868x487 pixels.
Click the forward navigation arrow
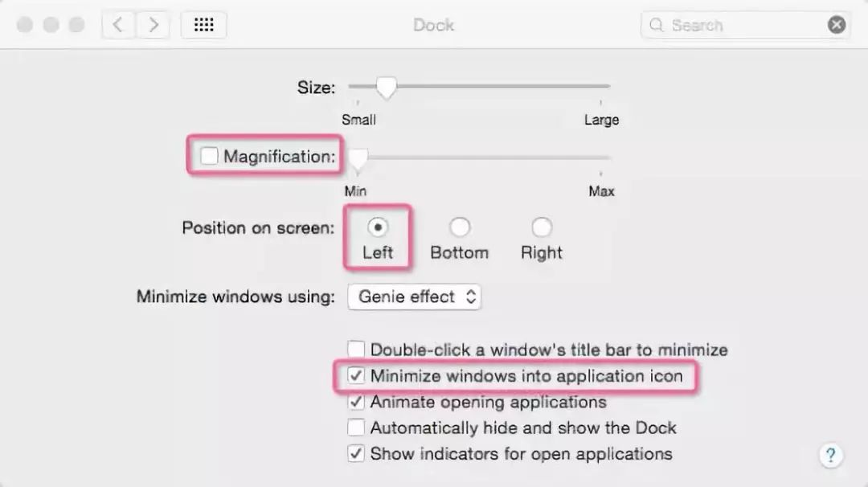(x=152, y=25)
